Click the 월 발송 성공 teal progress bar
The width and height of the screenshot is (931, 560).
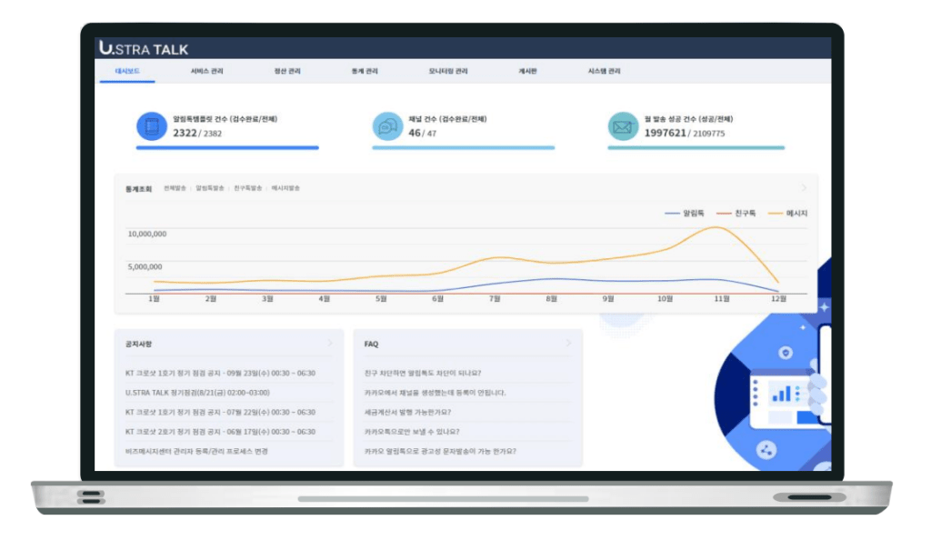[696, 147]
